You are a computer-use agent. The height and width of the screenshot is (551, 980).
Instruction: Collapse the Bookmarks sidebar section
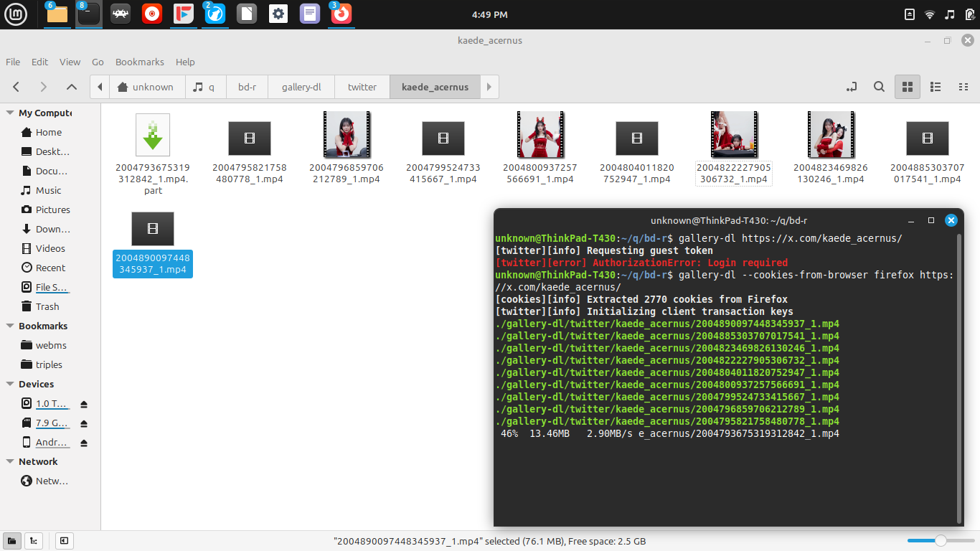[x=10, y=326]
